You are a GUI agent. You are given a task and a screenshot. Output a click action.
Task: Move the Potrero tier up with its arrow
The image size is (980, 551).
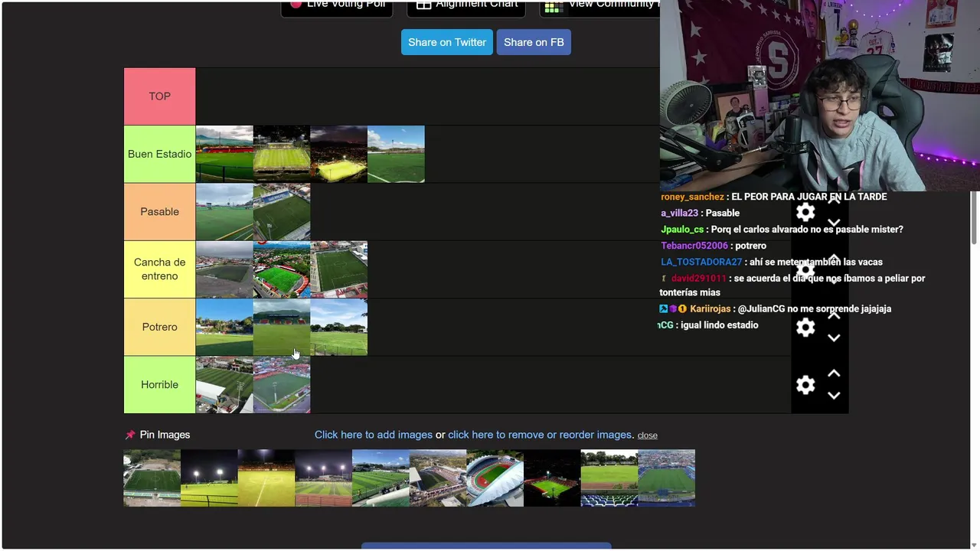(x=834, y=316)
